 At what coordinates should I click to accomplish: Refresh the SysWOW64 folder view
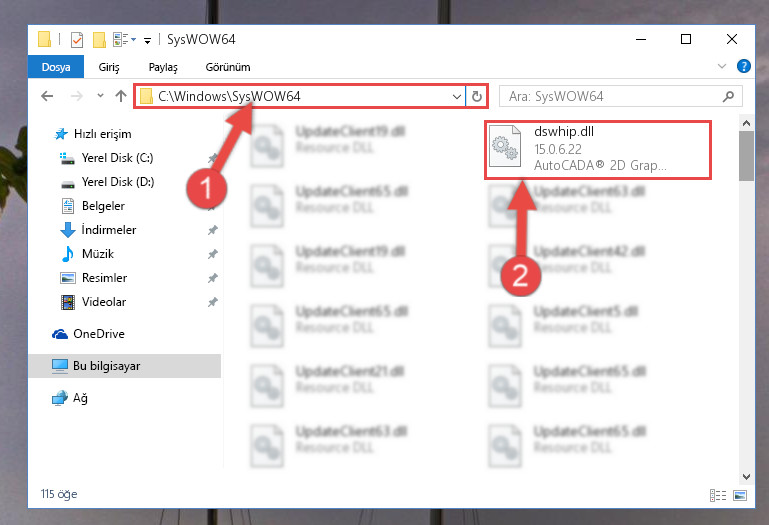[477, 96]
